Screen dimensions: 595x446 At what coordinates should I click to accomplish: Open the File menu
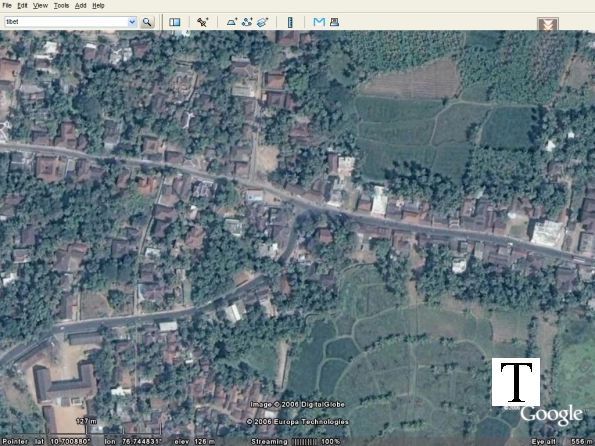pos(7,6)
